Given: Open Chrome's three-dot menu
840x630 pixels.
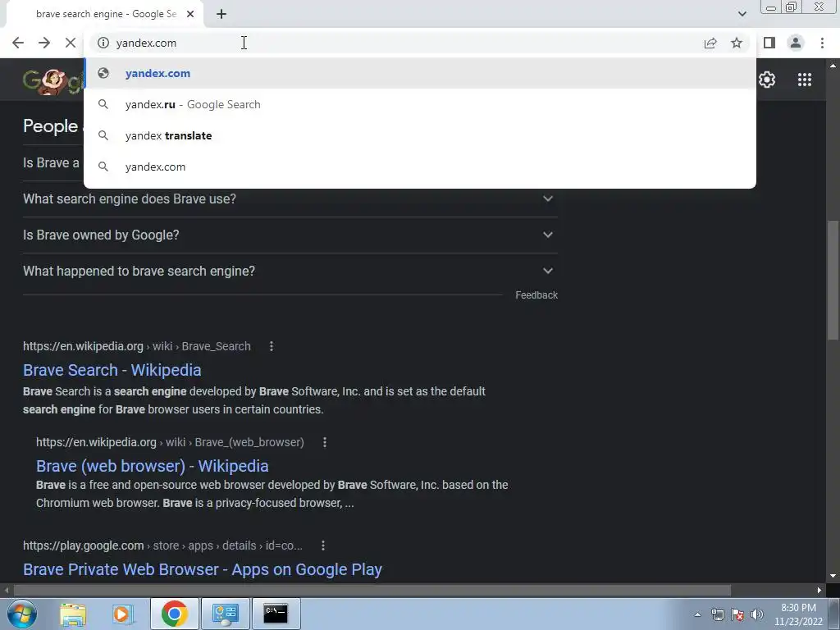Looking at the screenshot, I should (822, 43).
